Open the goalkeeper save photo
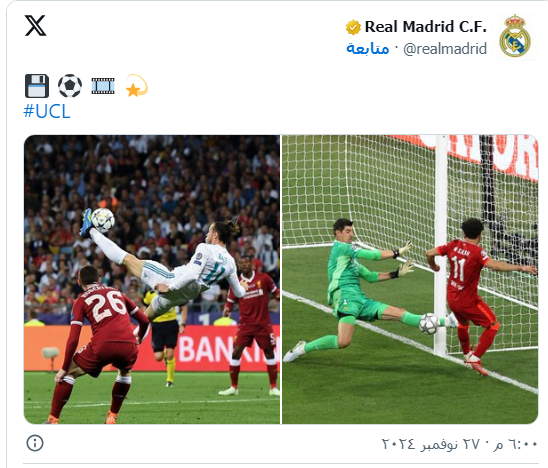Screen dimensions: 548x468 coord(410,279)
